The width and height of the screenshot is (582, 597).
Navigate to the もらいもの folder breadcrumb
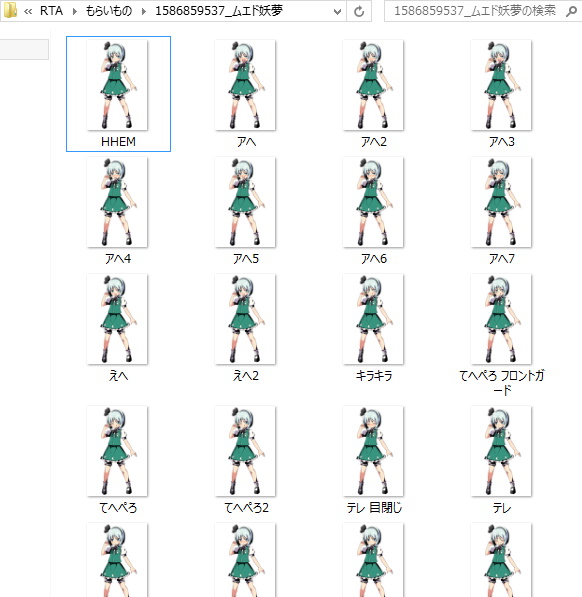point(108,11)
